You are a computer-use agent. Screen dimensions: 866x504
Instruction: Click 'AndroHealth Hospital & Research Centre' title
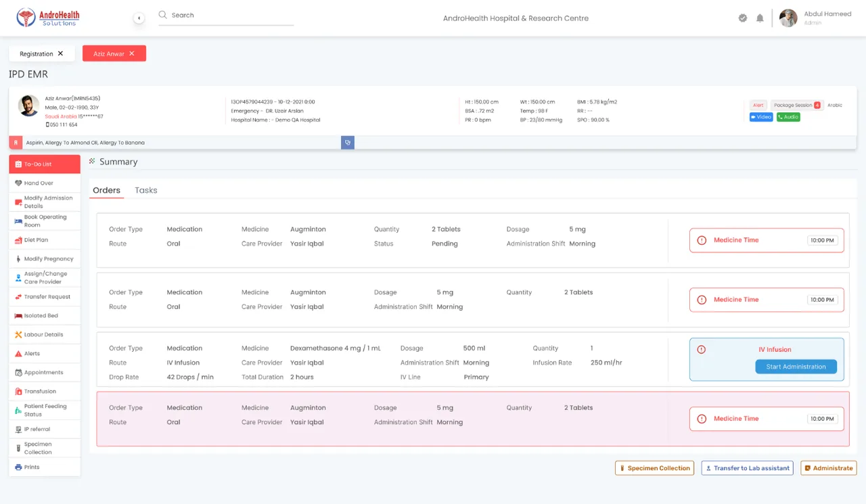516,18
